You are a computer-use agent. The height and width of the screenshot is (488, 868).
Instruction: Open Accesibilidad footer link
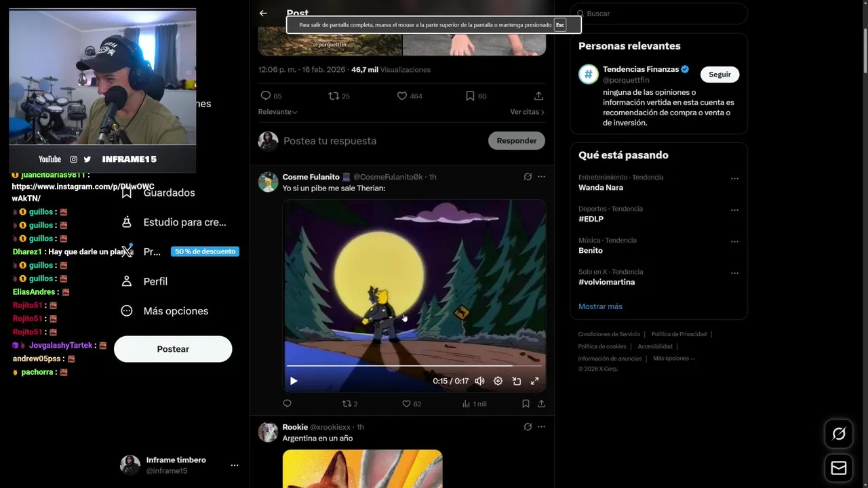point(655,346)
